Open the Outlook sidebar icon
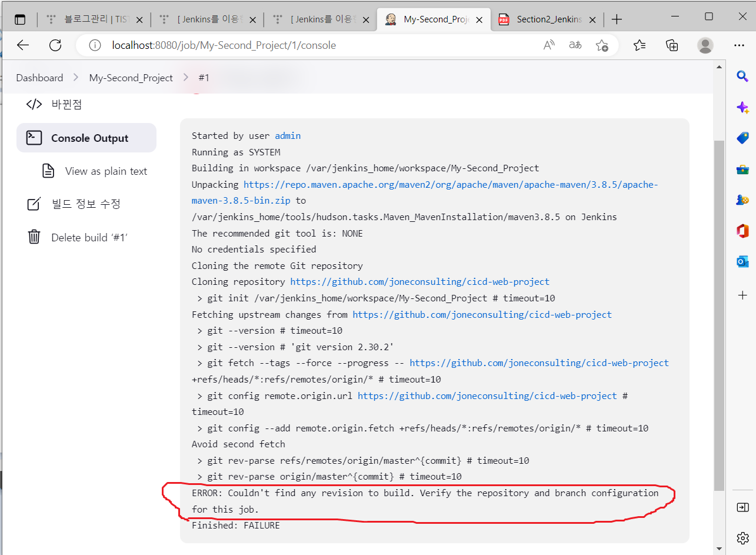Viewport: 756px width, 555px height. coord(742,261)
